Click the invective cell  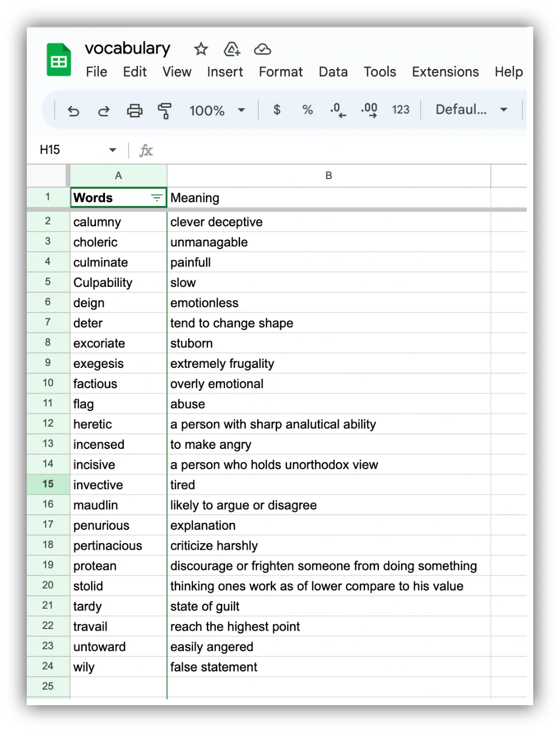(x=118, y=485)
